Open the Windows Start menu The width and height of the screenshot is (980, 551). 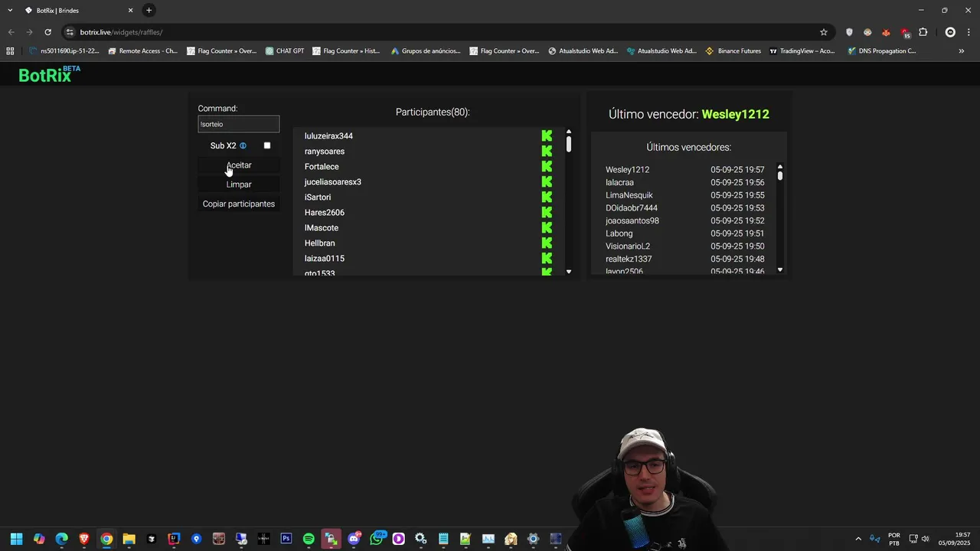[x=17, y=539]
